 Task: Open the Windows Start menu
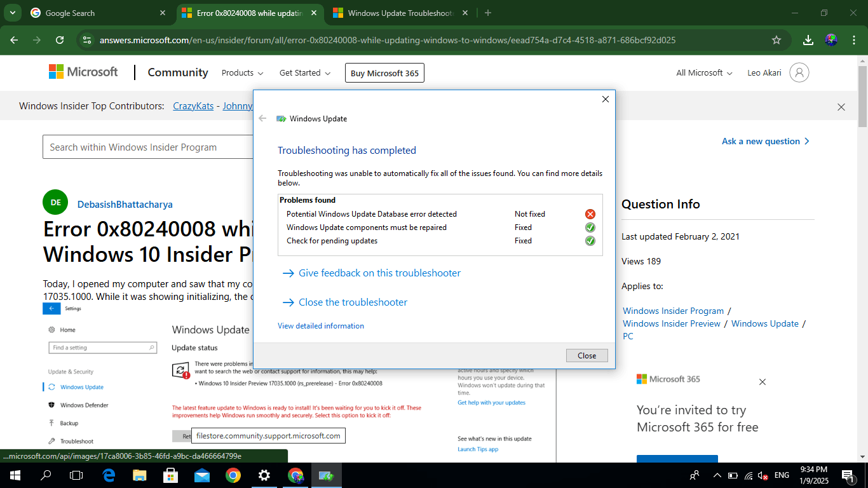coord(14,475)
